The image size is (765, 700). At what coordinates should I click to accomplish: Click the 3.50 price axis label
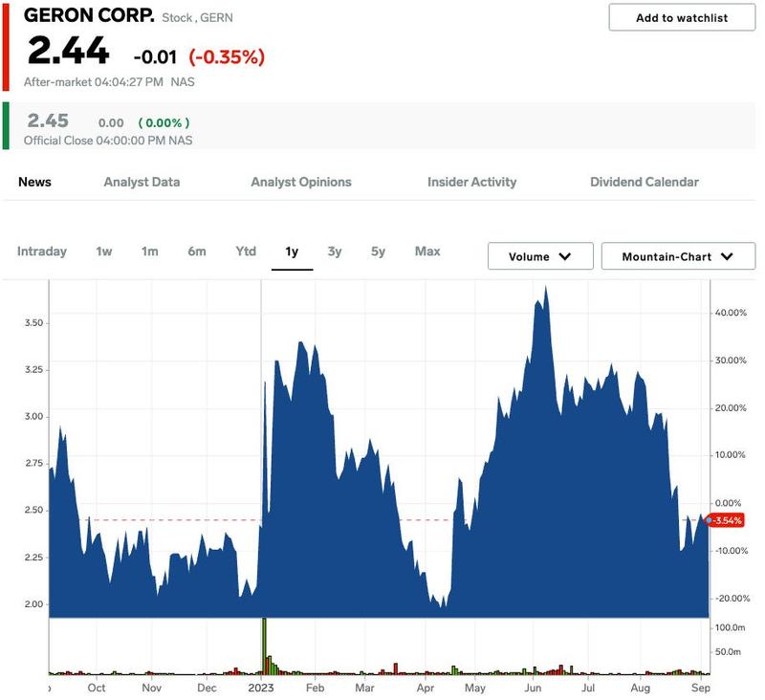(x=34, y=323)
